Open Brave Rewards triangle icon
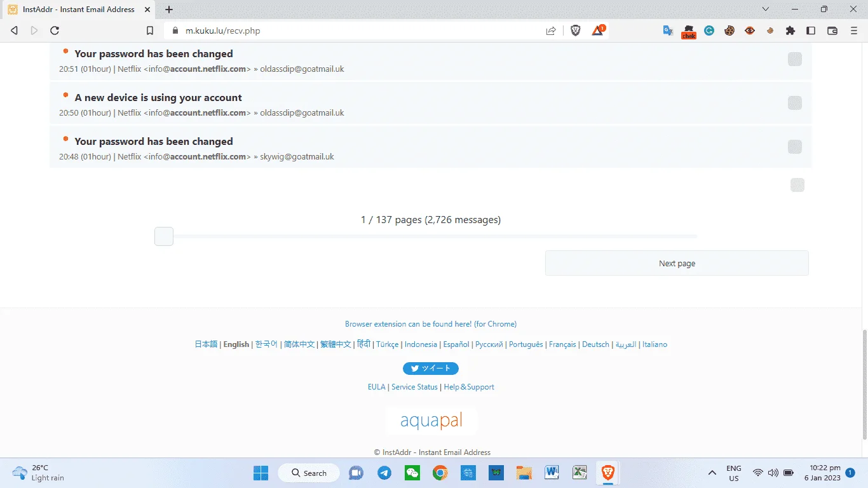 [x=598, y=30]
